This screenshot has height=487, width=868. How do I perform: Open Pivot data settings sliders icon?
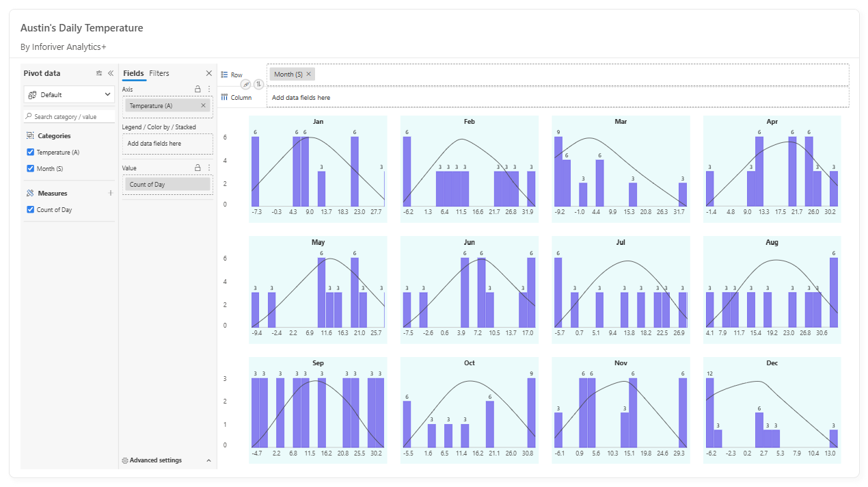coord(99,73)
